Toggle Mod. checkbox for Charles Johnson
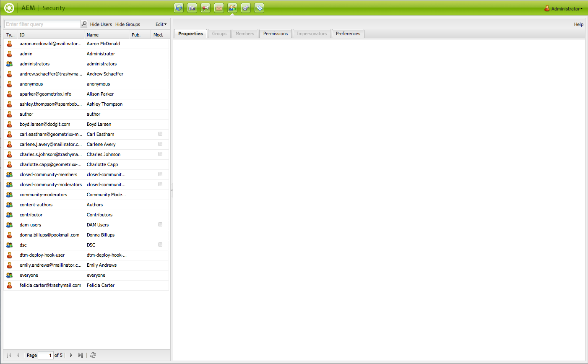 (160, 154)
